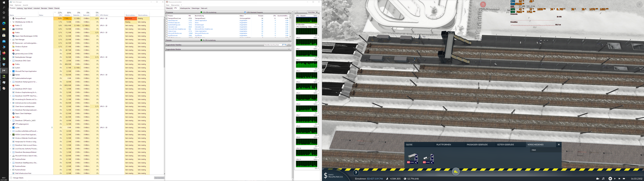
Task: Check the SearchApp.exe process checkbox
Action: (x=167, y=20)
